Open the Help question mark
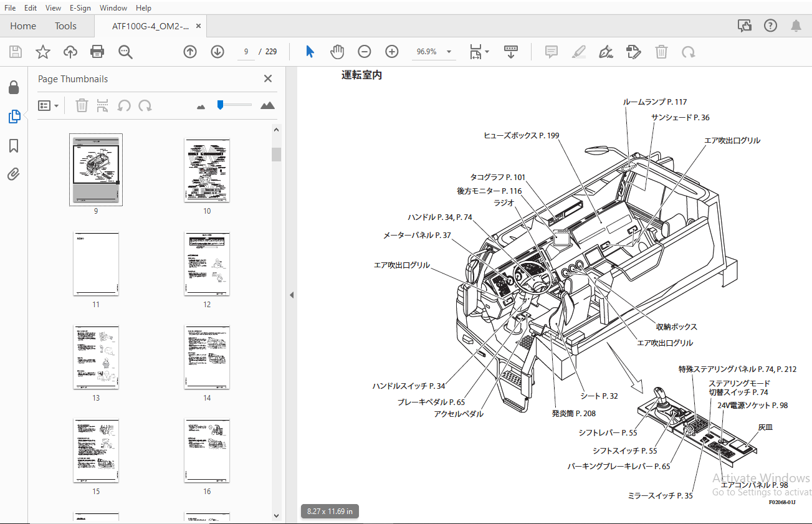 [x=771, y=26]
